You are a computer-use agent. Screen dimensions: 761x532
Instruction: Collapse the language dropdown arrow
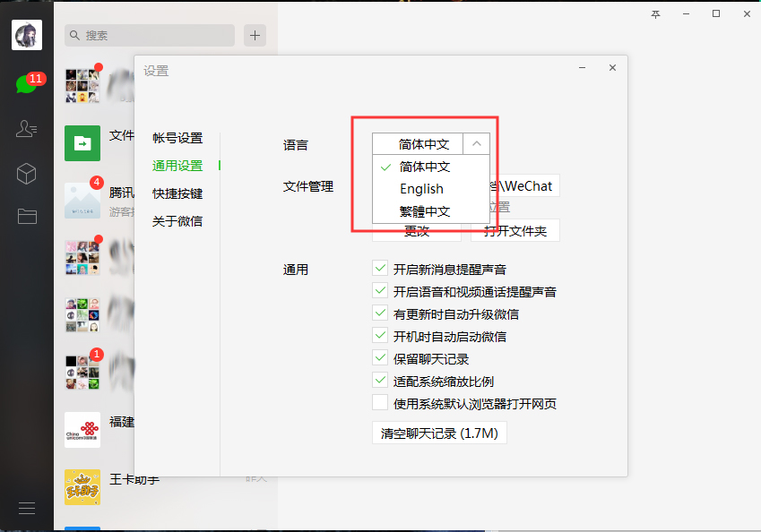click(x=476, y=143)
